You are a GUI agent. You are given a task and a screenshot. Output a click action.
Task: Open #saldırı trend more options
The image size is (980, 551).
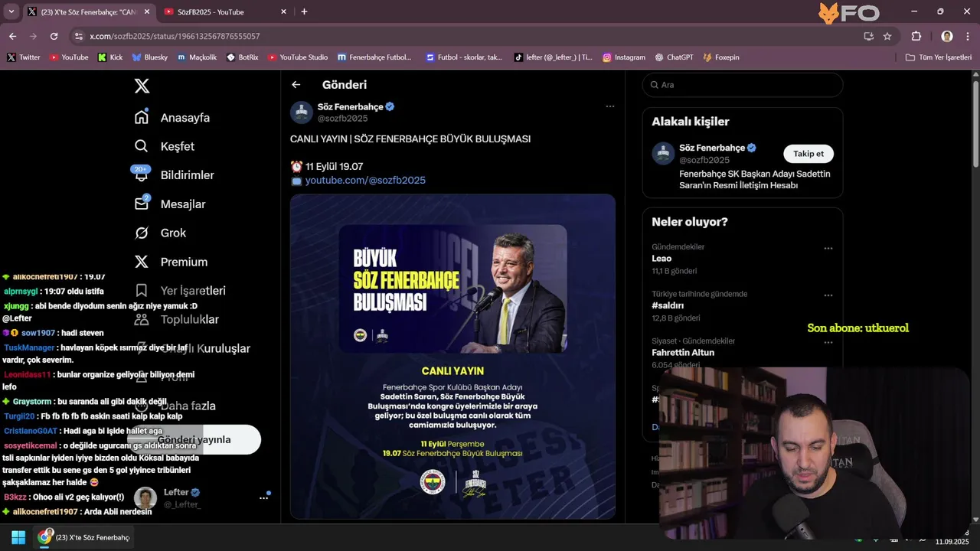828,295
